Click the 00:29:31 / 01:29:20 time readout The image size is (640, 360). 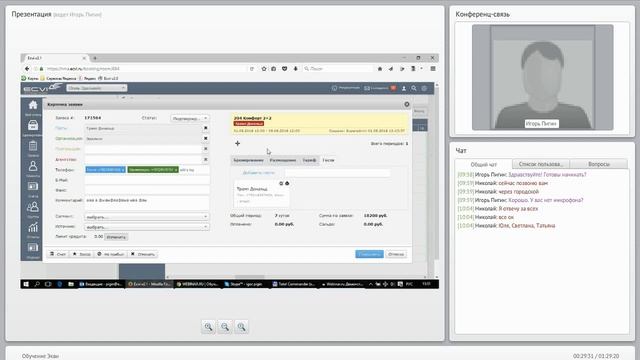[x=596, y=356]
